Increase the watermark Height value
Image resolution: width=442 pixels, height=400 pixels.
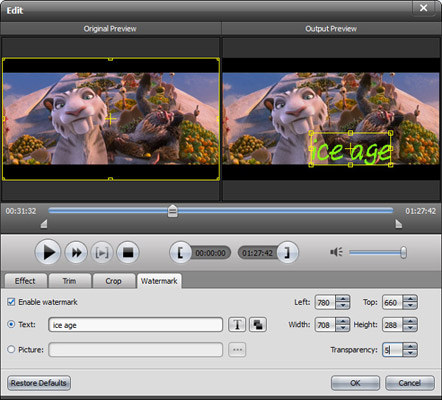(x=410, y=321)
